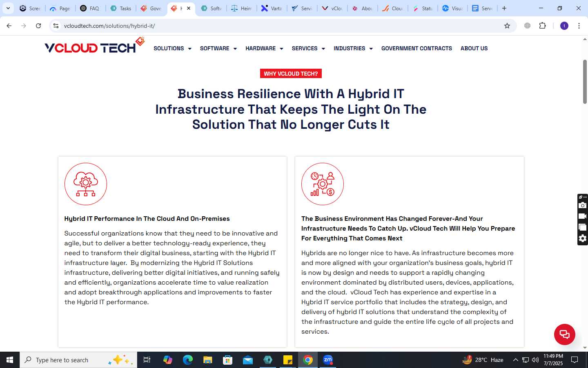Click the side panel window capture icon
588x368 pixels.
[583, 227]
